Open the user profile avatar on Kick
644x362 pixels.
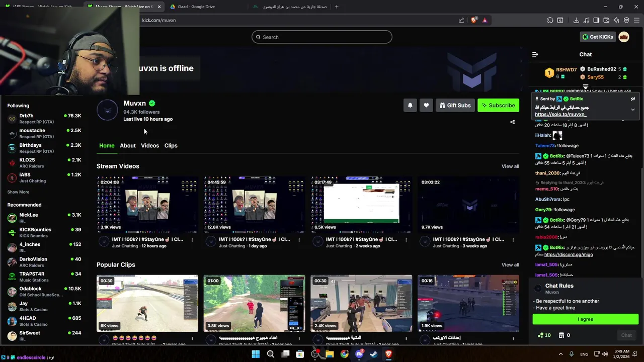(x=624, y=37)
